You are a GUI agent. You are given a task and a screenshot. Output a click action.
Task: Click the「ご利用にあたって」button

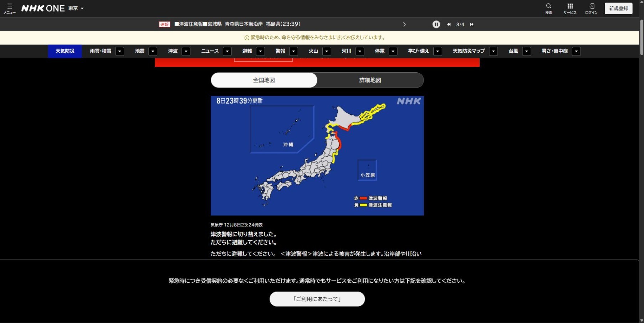(x=317, y=299)
